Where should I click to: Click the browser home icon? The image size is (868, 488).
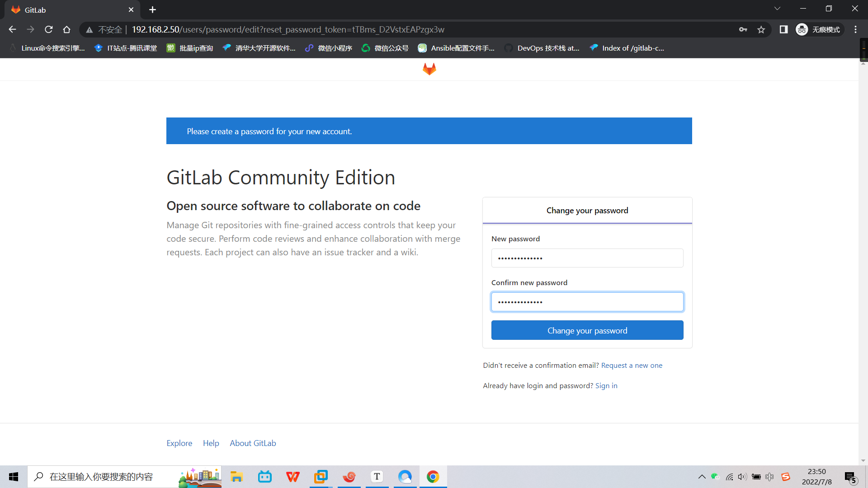point(66,29)
